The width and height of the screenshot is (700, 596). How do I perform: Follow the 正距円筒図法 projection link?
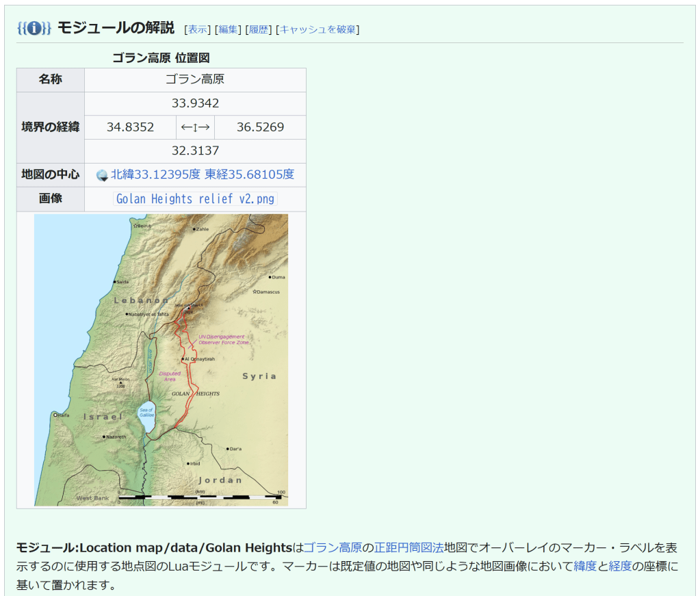(x=409, y=547)
